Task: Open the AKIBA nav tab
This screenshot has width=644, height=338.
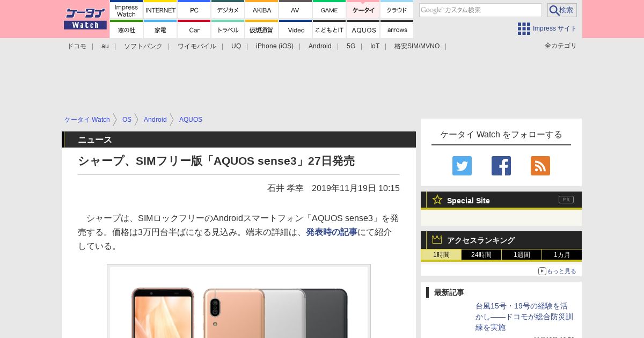Action: point(262,10)
